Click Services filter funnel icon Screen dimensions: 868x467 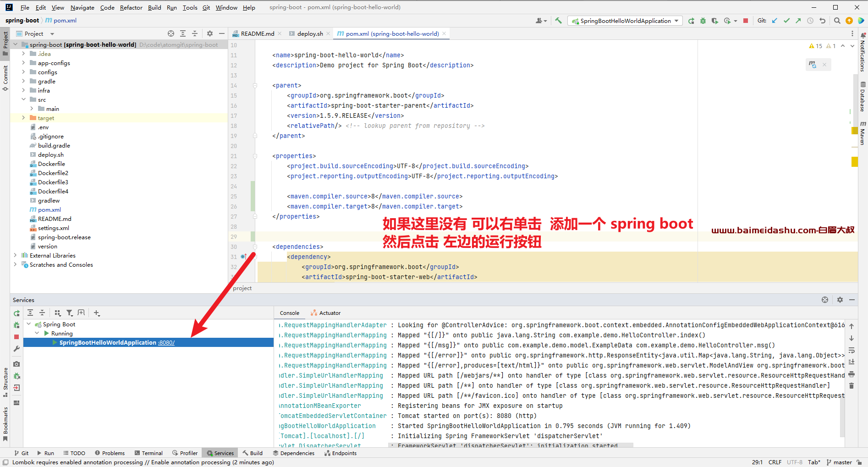click(x=70, y=313)
